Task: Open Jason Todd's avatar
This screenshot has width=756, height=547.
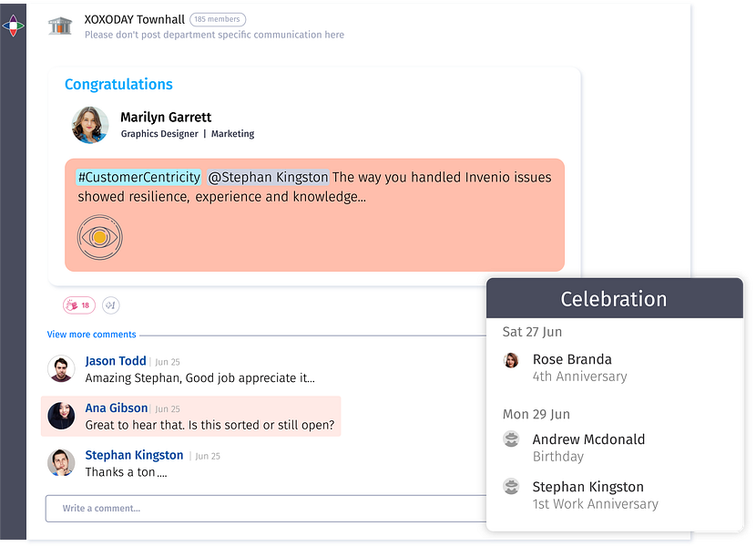Action: pos(61,368)
